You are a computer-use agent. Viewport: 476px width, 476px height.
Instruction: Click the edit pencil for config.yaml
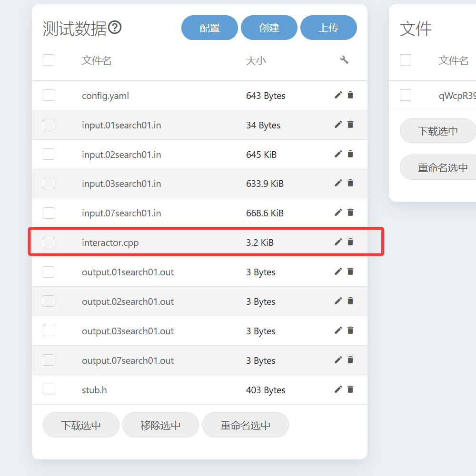[338, 95]
